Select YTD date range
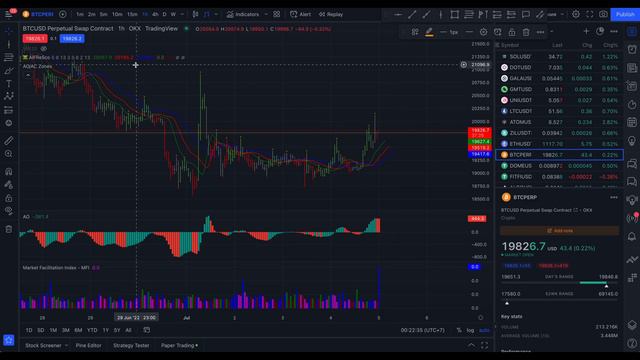 pos(92,330)
